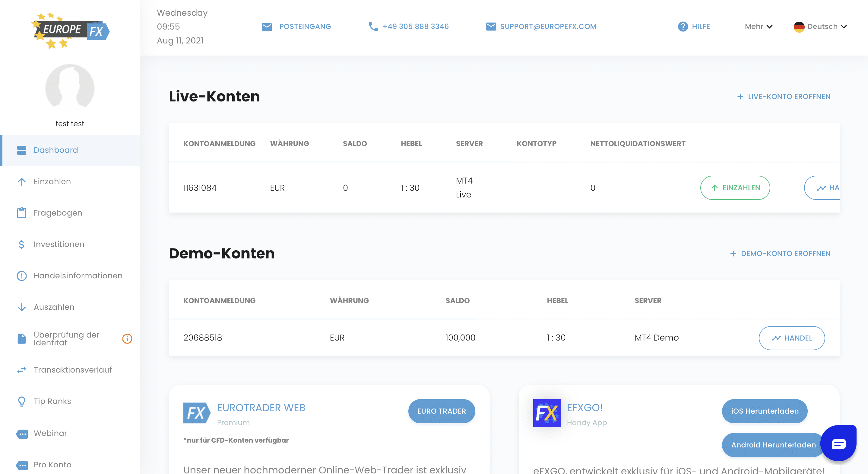Click the user avatar picture
Image resolution: width=868 pixels, height=474 pixels.
(70, 88)
